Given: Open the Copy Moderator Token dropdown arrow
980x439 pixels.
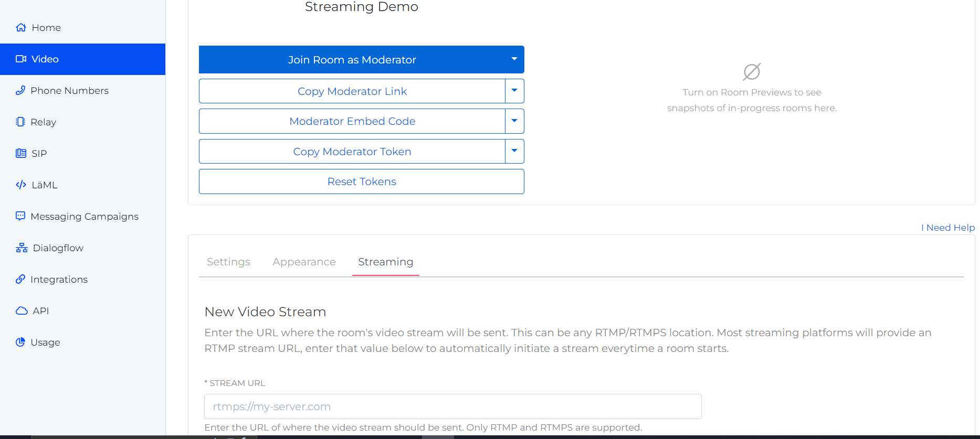Looking at the screenshot, I should pyautogui.click(x=514, y=151).
